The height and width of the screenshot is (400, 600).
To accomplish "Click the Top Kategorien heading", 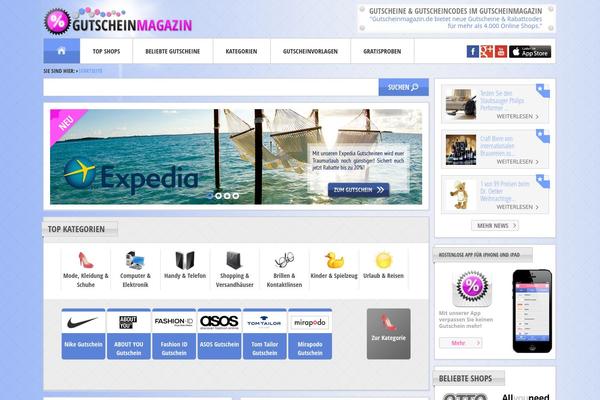I will pos(76,229).
